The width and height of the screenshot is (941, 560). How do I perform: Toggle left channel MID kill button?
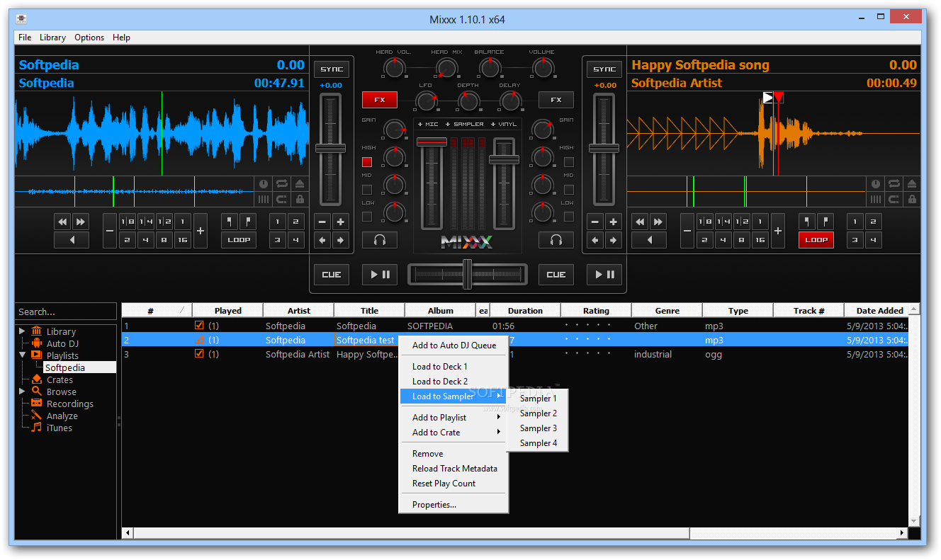pyautogui.click(x=367, y=189)
